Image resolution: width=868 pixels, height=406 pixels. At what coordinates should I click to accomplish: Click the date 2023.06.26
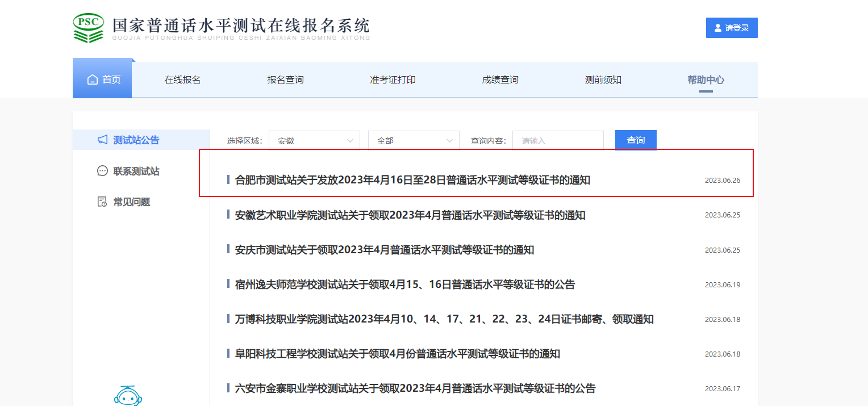[x=723, y=181]
